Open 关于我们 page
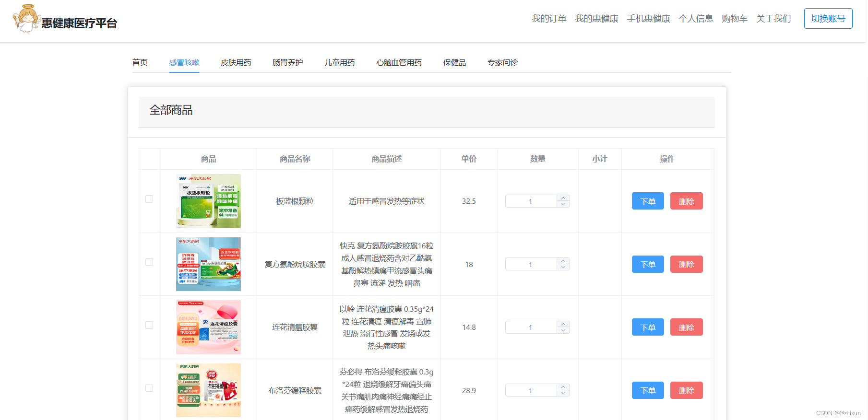The image size is (868, 420). [x=773, y=19]
